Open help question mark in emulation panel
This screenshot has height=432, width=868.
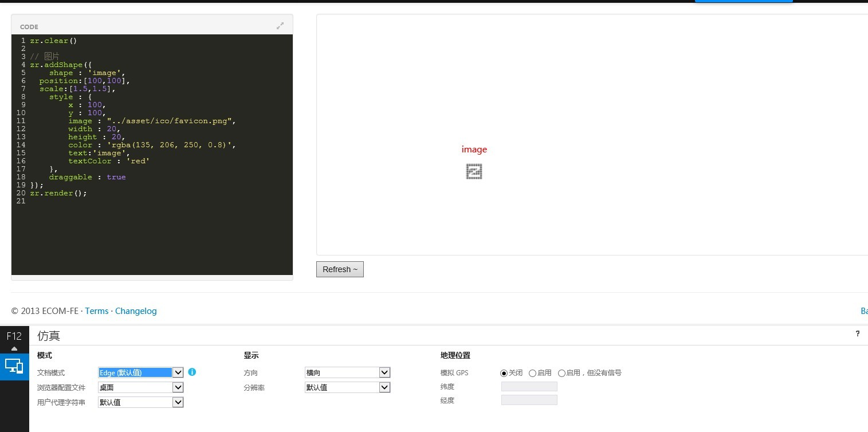[x=858, y=333]
